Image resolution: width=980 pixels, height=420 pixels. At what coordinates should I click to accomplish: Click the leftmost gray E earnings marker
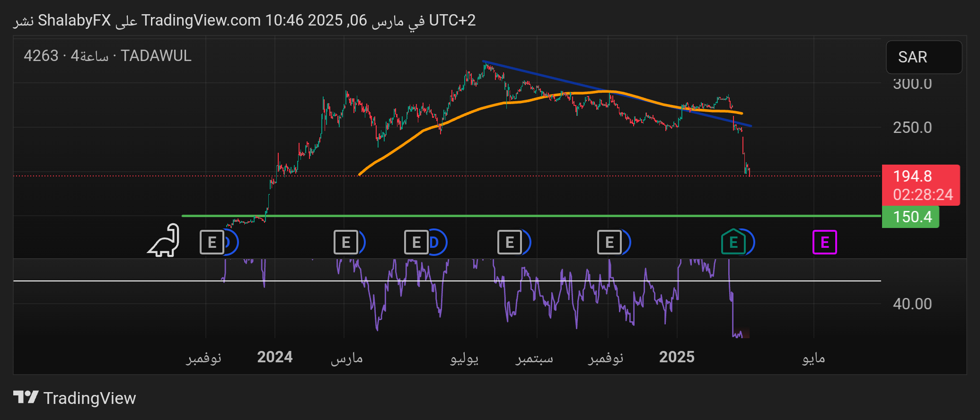tap(212, 242)
